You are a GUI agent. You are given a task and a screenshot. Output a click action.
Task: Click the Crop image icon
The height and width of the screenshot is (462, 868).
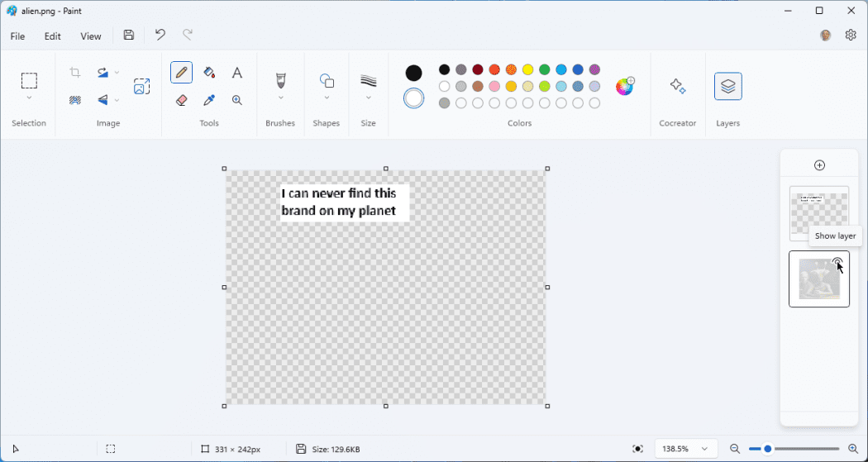pyautogui.click(x=75, y=73)
